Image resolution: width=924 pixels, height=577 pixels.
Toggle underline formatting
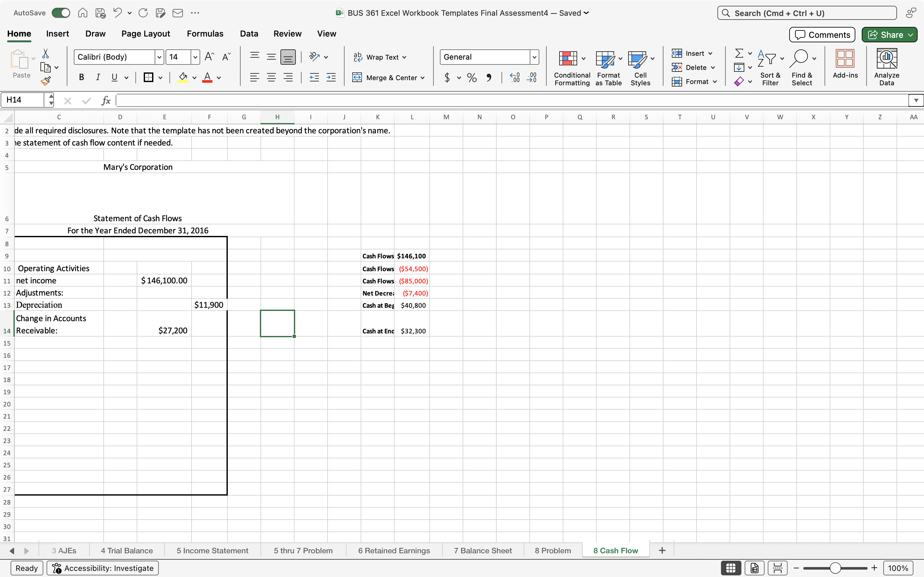(x=114, y=78)
